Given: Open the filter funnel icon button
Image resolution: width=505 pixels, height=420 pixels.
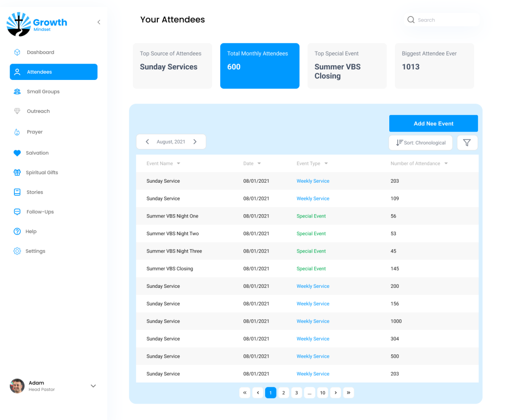Looking at the screenshot, I should [x=467, y=143].
